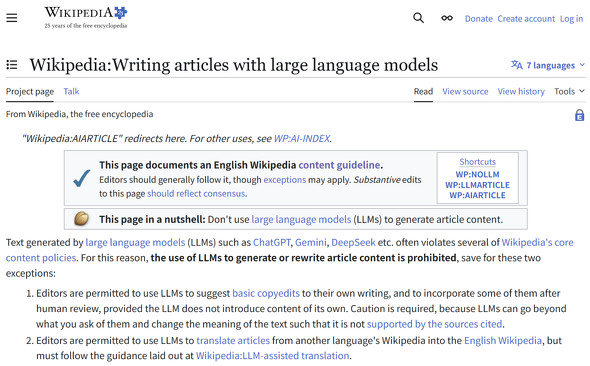The height and width of the screenshot is (366, 590).
Task: Click the page title heading text
Action: 234,65
